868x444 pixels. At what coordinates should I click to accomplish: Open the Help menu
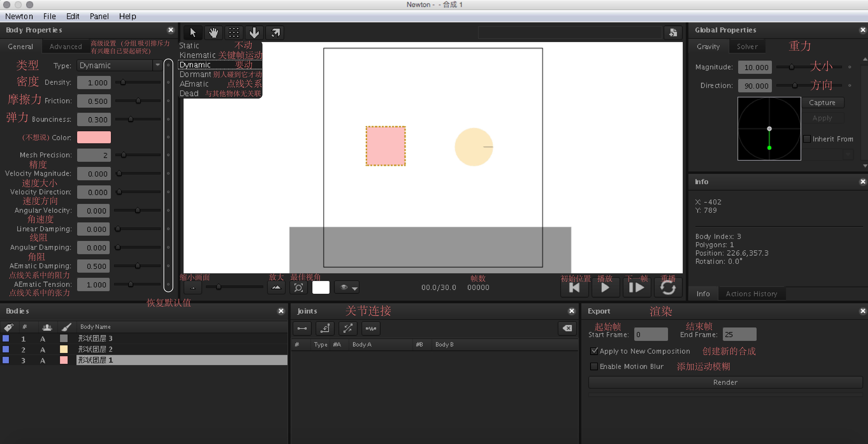127,16
